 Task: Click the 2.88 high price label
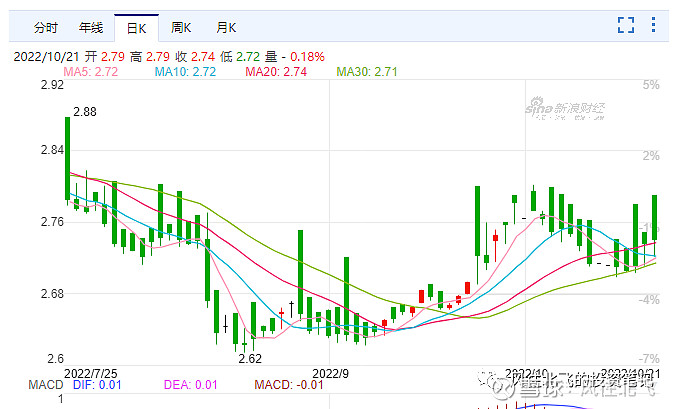(85, 112)
